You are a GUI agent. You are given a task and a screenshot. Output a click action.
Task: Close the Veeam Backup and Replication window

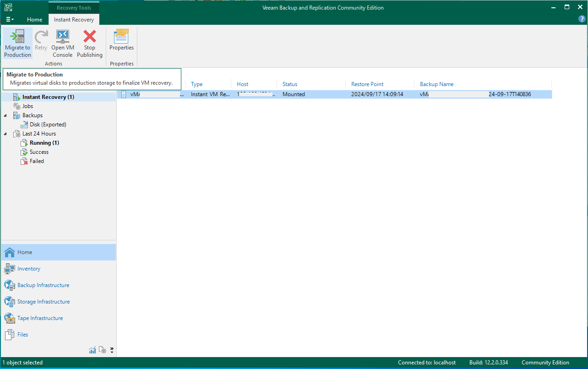tap(580, 7)
